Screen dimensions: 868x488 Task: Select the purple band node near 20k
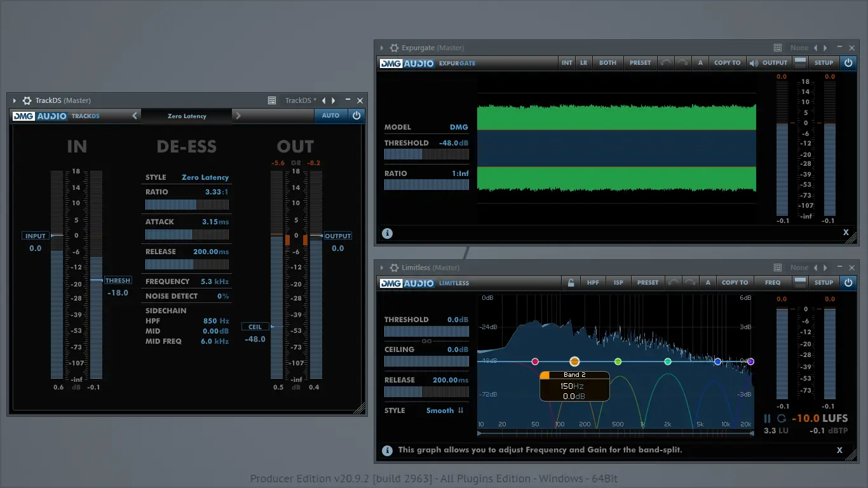click(x=750, y=362)
